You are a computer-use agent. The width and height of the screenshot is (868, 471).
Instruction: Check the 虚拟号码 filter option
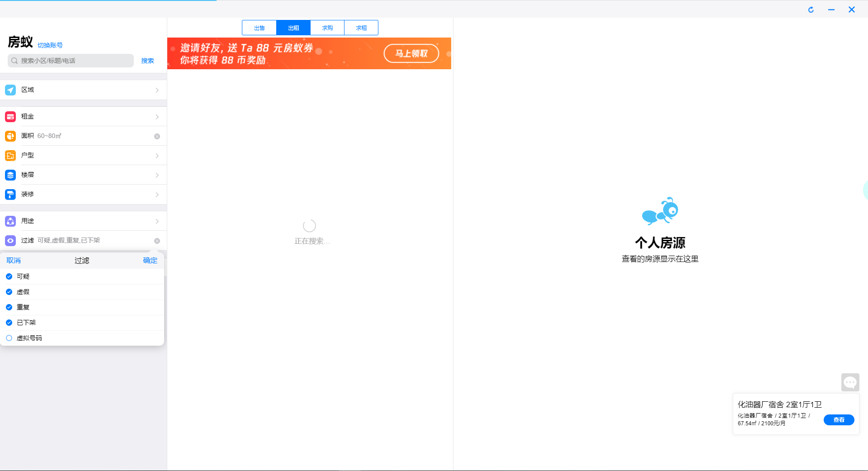tap(9, 338)
